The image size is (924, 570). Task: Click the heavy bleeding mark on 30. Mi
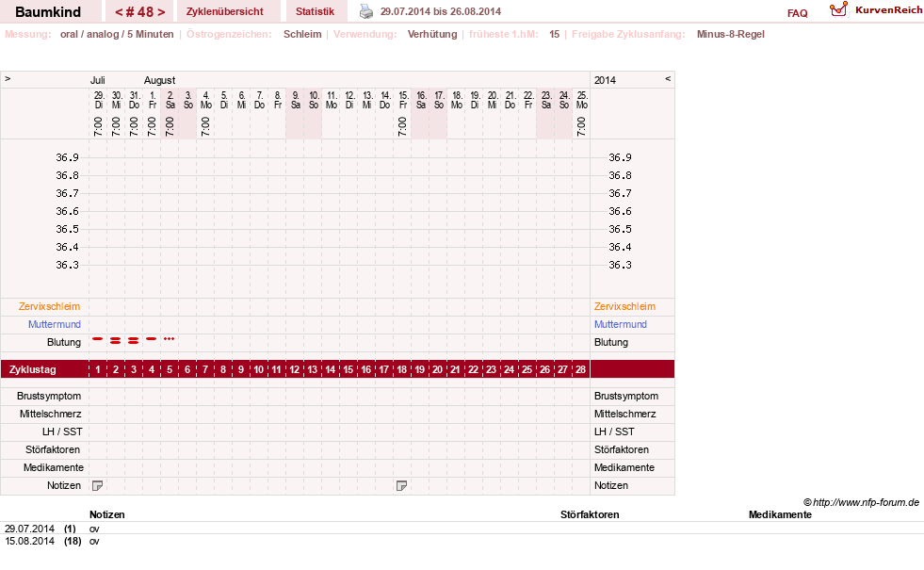point(116,341)
